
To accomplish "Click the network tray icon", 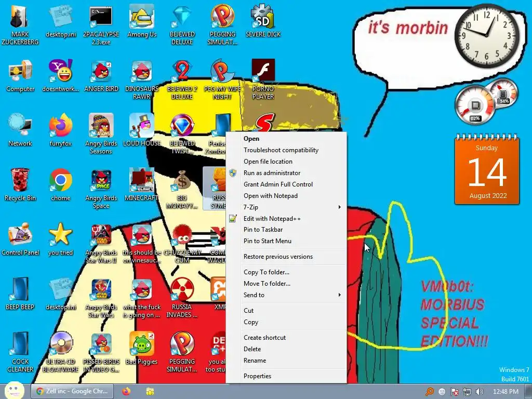I will [x=467, y=392].
